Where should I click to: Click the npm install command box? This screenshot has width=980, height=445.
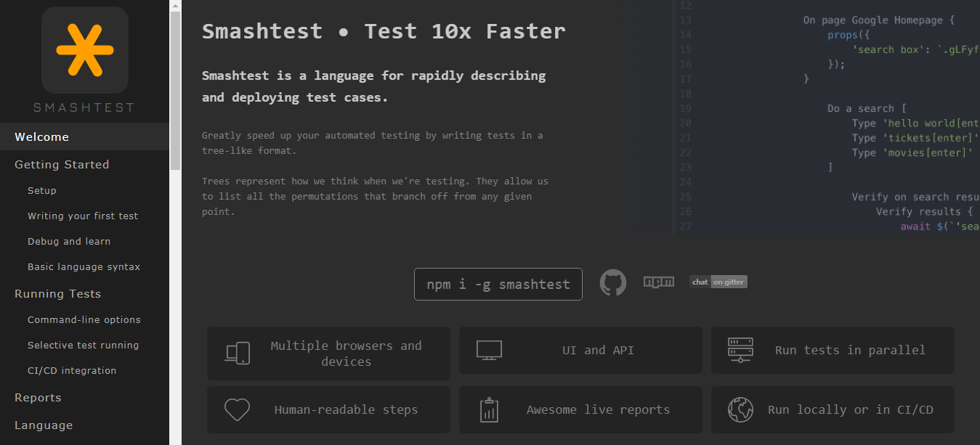[x=498, y=284]
